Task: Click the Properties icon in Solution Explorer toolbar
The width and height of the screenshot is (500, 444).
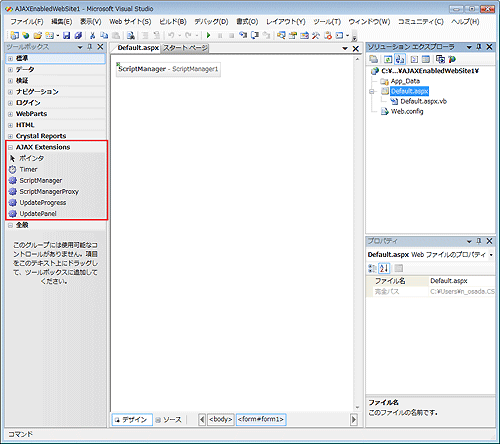Action: point(374,59)
